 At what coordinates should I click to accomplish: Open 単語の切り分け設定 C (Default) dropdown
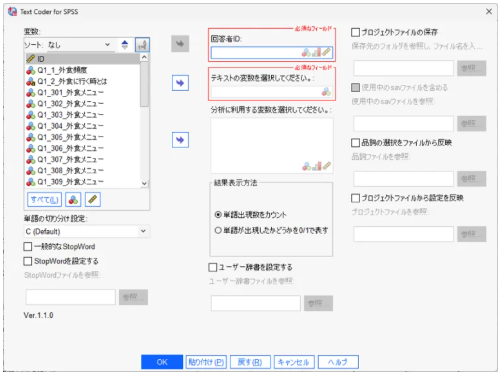coord(87,231)
